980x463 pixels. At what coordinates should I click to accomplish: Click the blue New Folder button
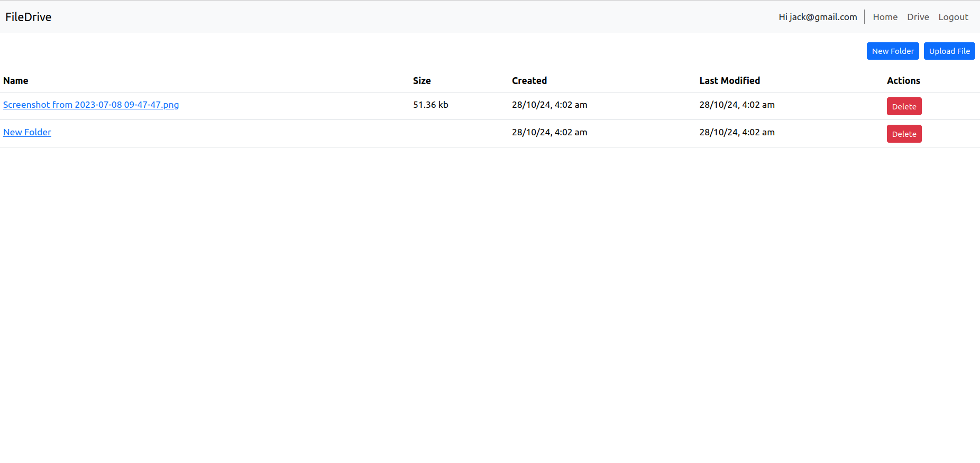click(x=892, y=51)
